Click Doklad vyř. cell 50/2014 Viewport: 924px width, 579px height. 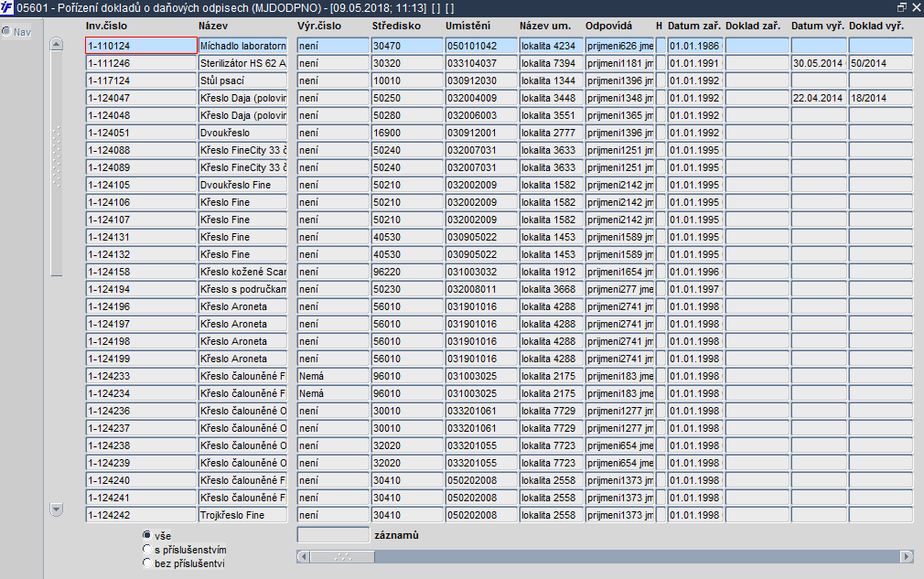(881, 63)
